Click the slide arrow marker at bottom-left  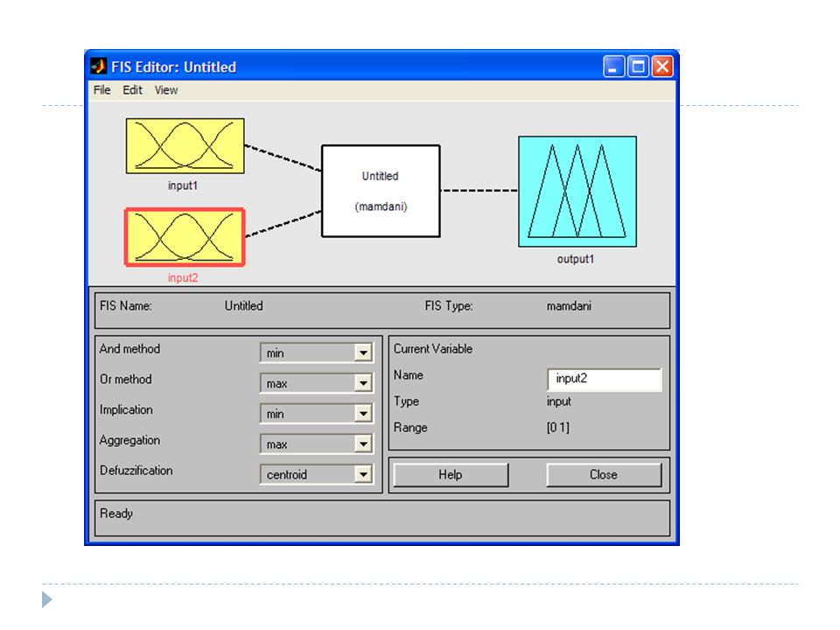pyautogui.click(x=47, y=599)
